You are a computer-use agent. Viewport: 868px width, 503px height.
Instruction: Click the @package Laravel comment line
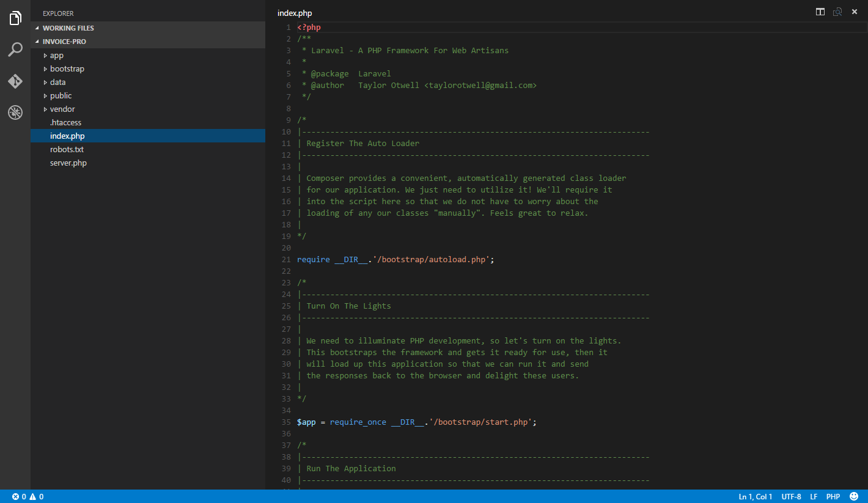pos(347,74)
